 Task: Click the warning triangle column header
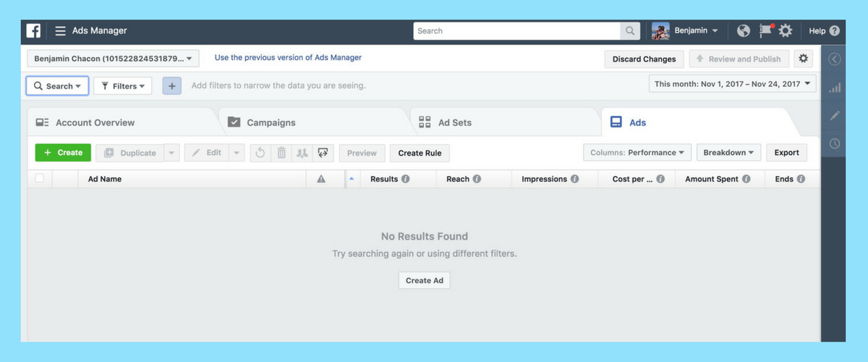tap(321, 179)
